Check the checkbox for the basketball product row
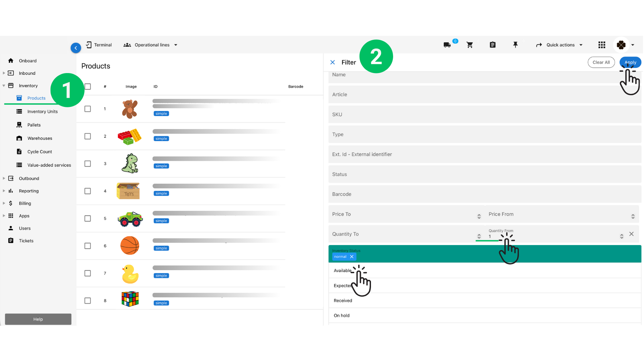The image size is (644, 362). coord(88,246)
